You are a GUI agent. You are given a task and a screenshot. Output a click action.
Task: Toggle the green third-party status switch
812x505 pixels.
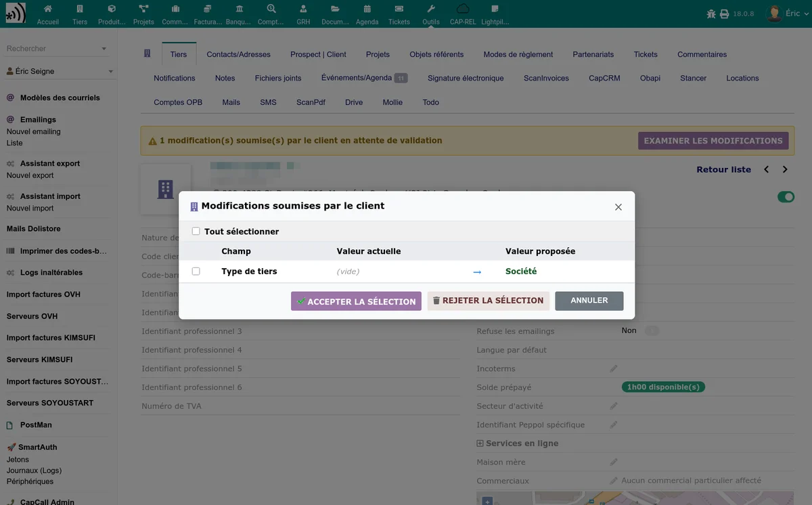[x=786, y=197]
